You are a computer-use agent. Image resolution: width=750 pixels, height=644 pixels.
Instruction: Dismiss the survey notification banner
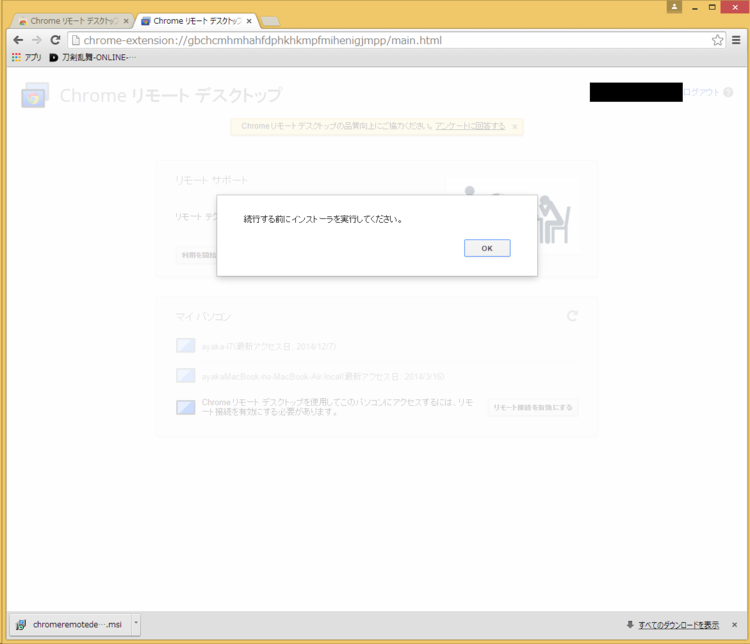point(515,127)
